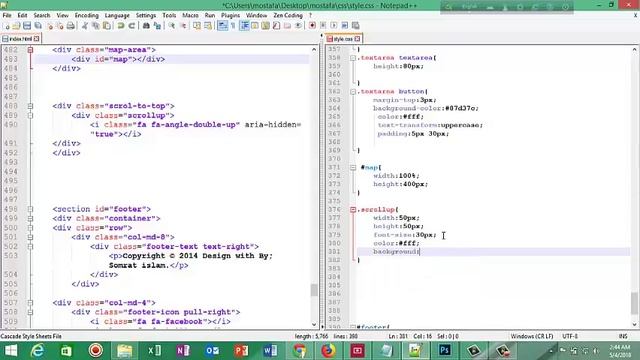640x360 pixels.
Task: Click the Redo toolbar icon
Action: (131, 26)
